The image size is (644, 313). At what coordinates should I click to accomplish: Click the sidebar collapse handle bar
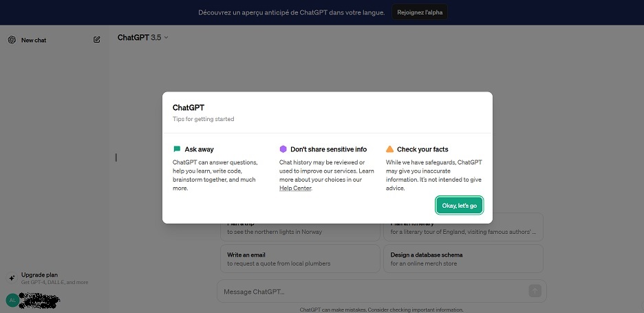(116, 158)
